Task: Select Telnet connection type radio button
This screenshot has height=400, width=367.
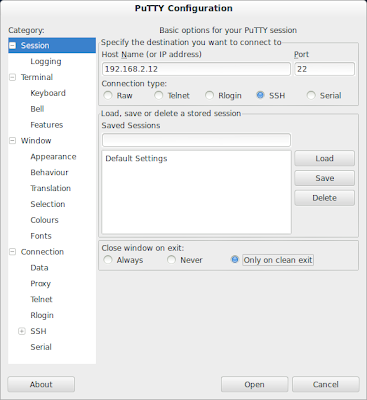Action: [x=159, y=96]
